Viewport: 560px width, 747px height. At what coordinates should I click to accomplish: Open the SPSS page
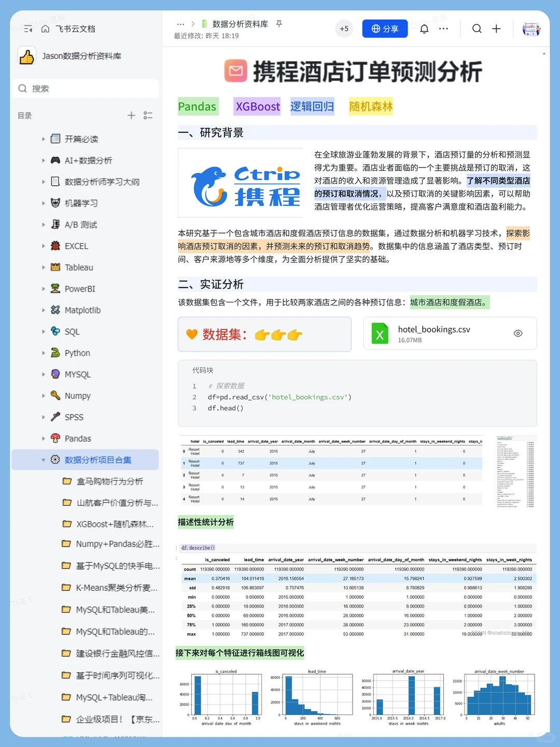[74, 417]
